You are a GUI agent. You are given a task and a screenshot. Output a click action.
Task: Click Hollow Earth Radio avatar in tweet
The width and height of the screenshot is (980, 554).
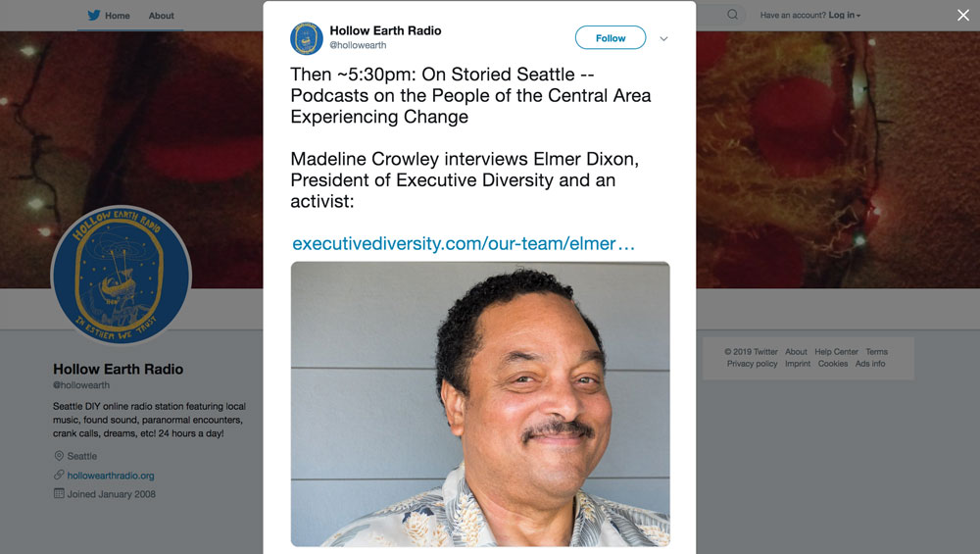click(x=306, y=38)
